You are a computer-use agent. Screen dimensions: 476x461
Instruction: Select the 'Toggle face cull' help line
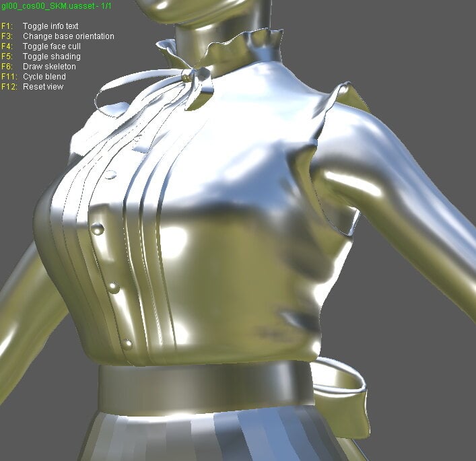pos(52,46)
